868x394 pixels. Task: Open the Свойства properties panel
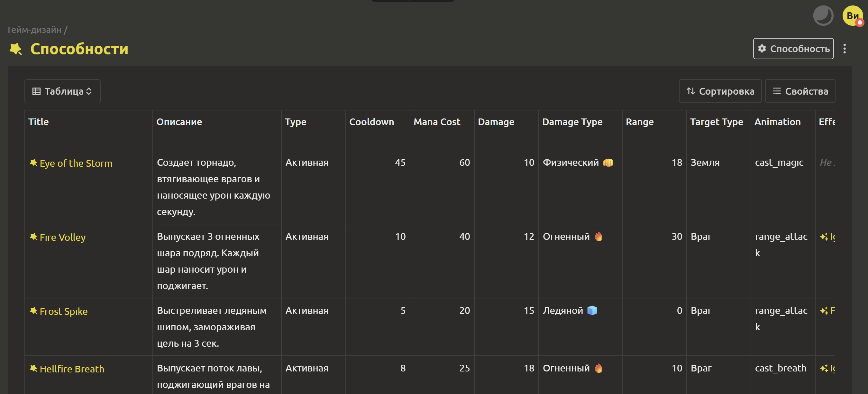point(800,91)
